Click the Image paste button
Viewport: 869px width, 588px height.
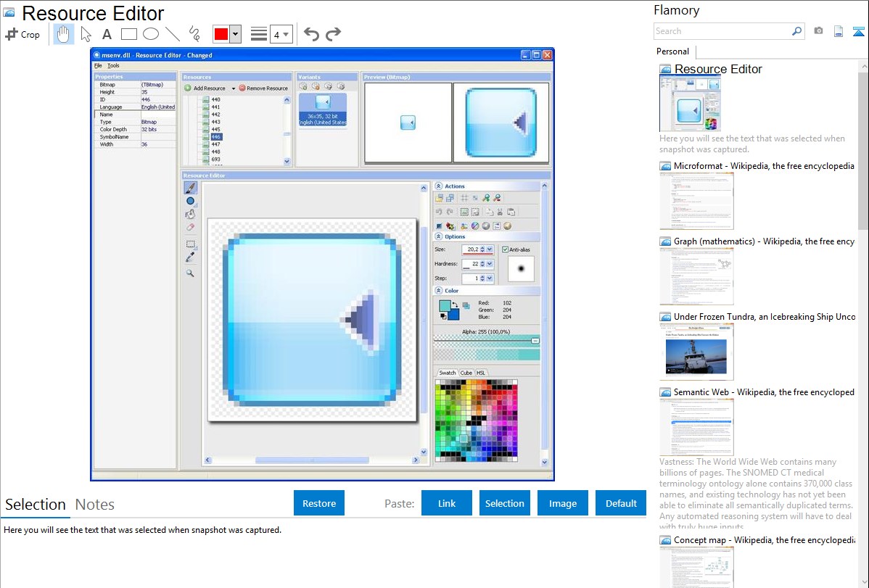point(563,503)
